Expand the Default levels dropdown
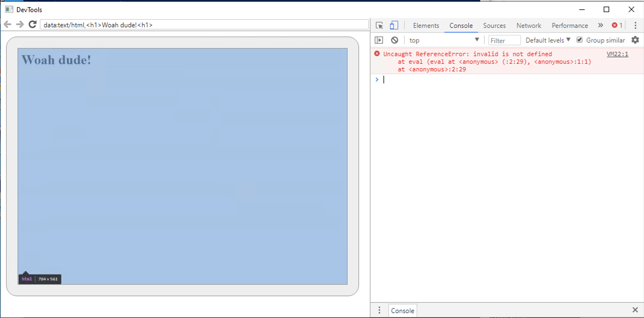 pyautogui.click(x=547, y=40)
